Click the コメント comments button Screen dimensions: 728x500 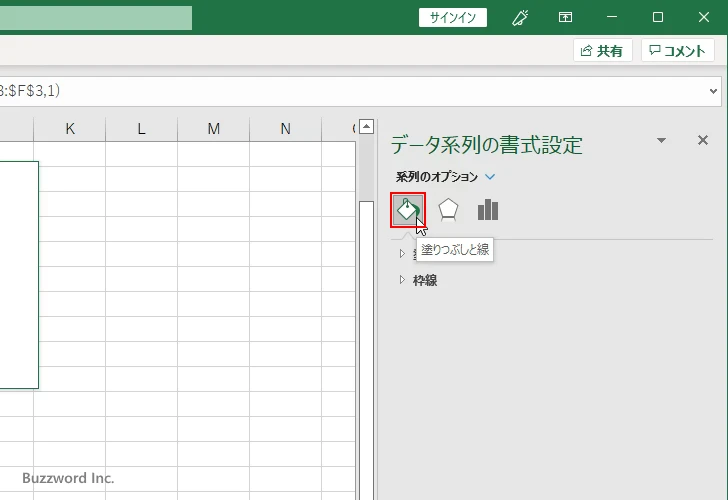[x=677, y=51]
